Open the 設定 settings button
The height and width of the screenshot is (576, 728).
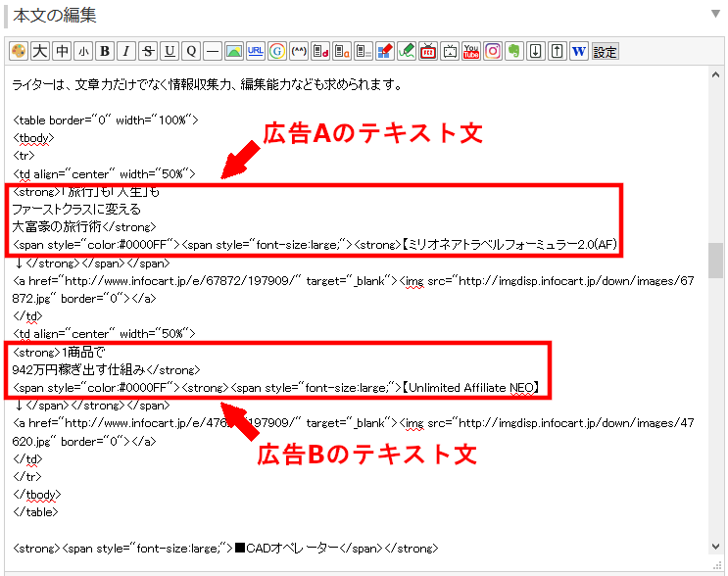[605, 51]
